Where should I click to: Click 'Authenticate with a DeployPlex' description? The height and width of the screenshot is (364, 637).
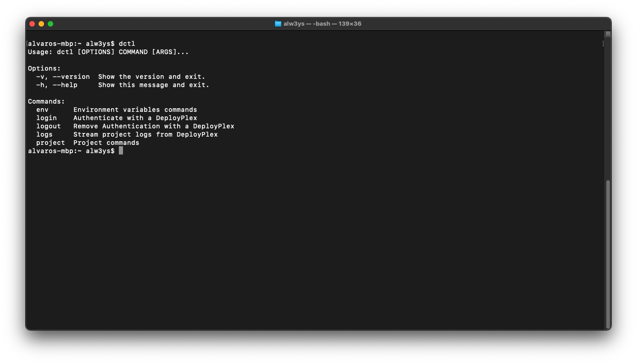click(x=135, y=118)
